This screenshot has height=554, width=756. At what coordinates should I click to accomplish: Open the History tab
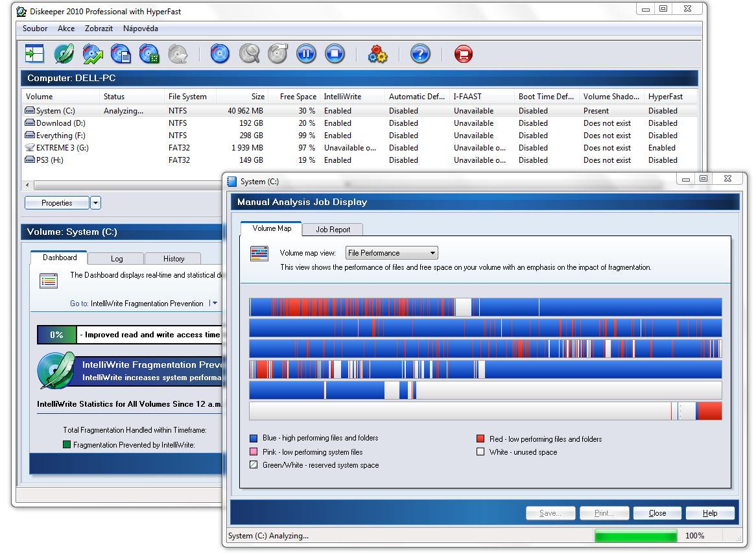click(174, 259)
